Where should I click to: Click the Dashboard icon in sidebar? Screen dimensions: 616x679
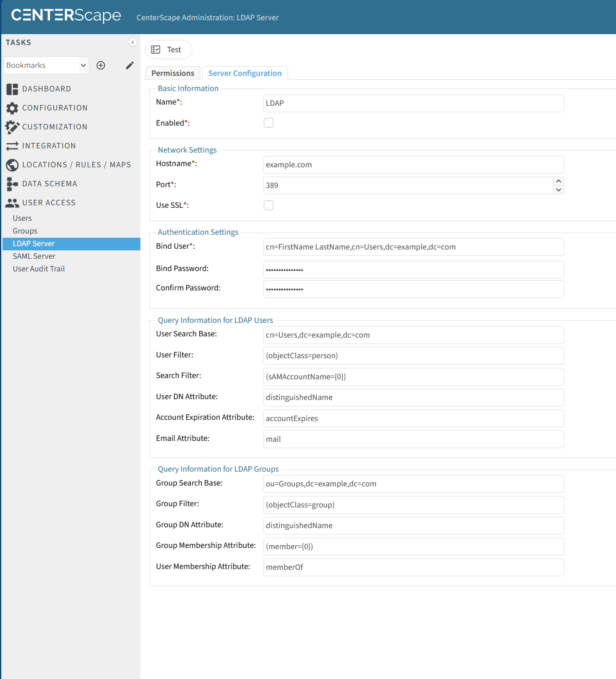coord(12,89)
